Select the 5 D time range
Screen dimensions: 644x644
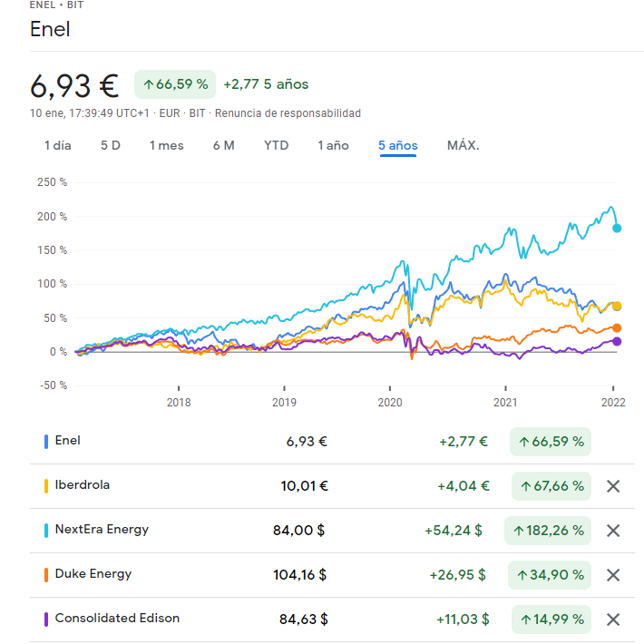pyautogui.click(x=111, y=145)
